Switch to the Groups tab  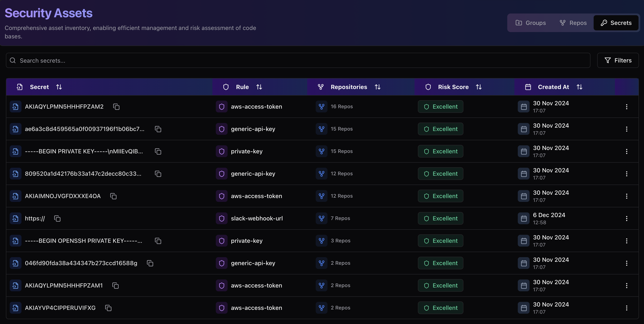click(531, 23)
